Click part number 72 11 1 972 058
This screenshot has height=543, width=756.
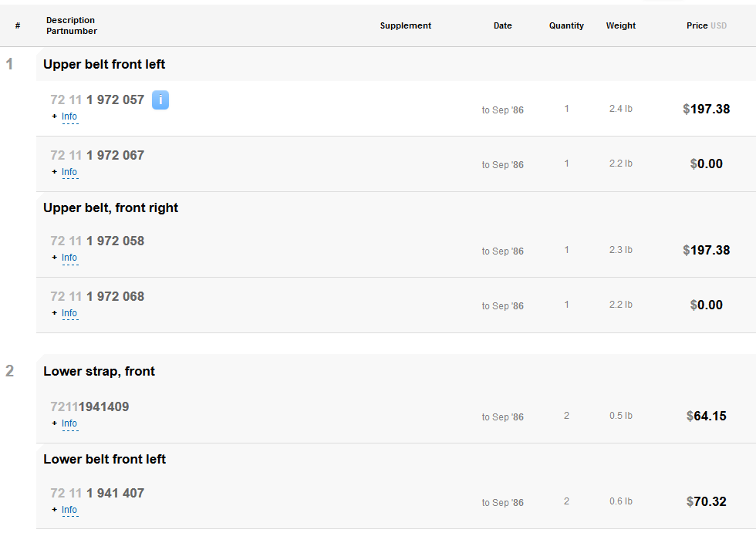(x=97, y=241)
